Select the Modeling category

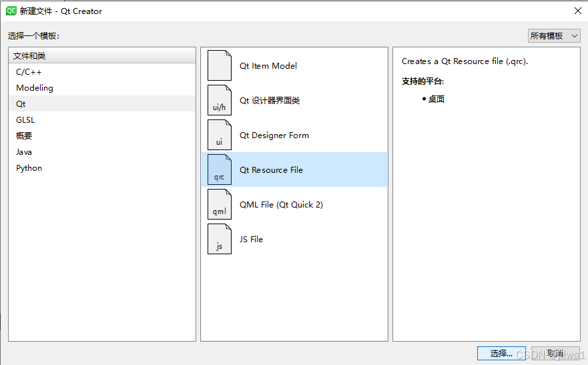click(102, 87)
